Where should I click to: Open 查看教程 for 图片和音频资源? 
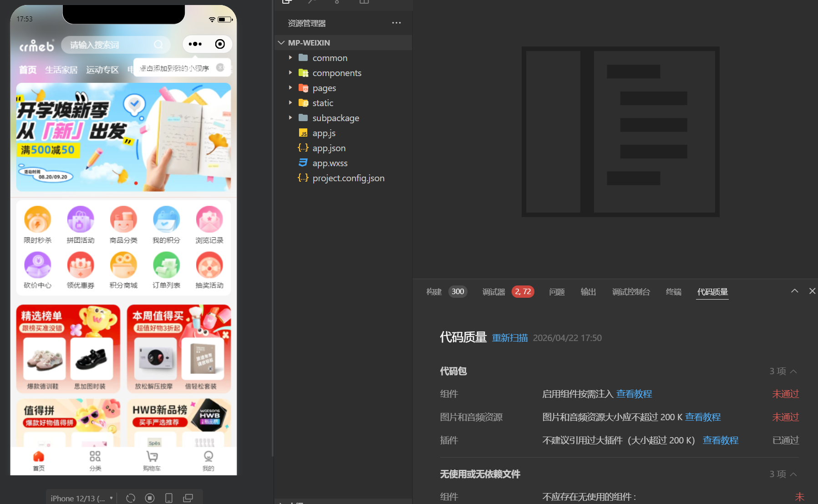(x=703, y=417)
